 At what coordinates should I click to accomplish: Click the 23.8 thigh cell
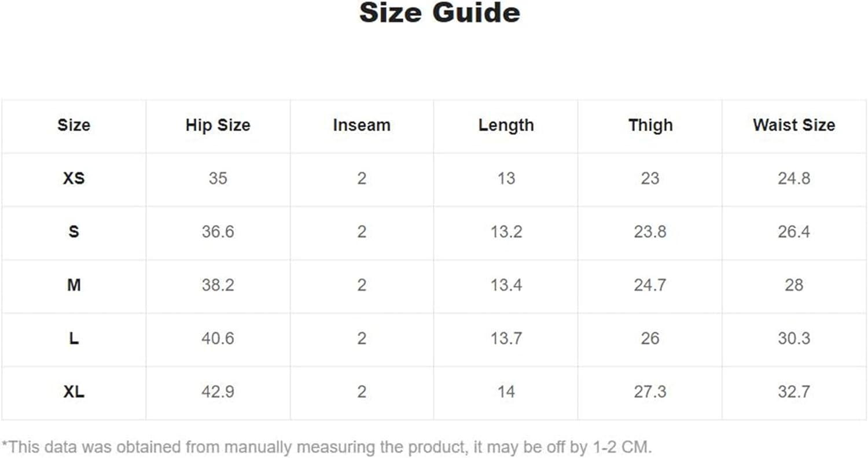coord(650,232)
